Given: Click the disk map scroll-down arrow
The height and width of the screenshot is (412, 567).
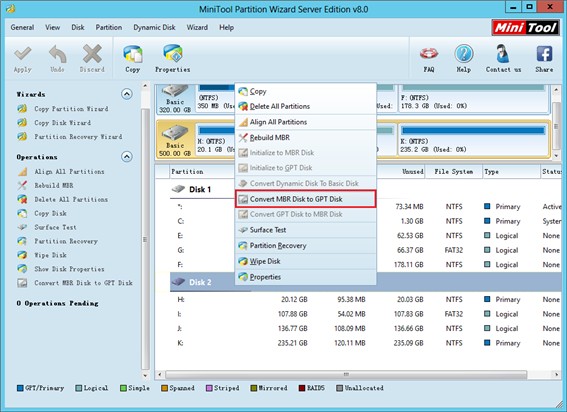Looking at the screenshot, I should point(557,156).
